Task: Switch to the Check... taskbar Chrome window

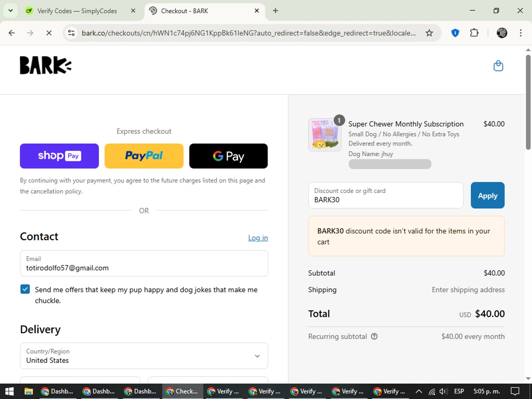Action: 183,391
